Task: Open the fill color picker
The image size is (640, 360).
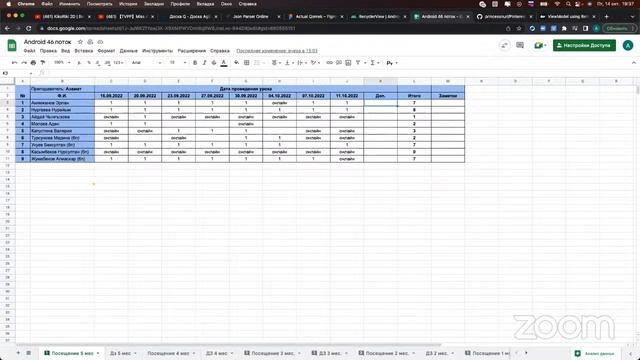Action: [x=237, y=63]
